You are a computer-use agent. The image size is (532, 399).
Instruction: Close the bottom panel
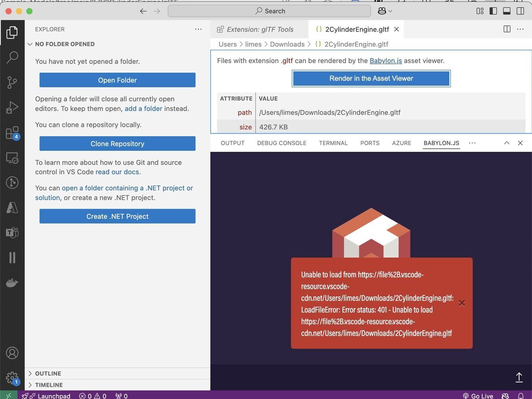coord(520,143)
